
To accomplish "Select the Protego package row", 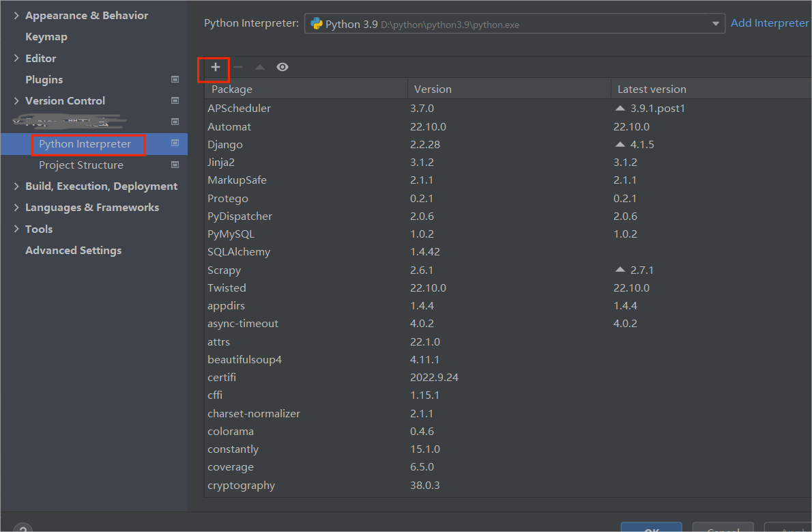I will (508, 198).
